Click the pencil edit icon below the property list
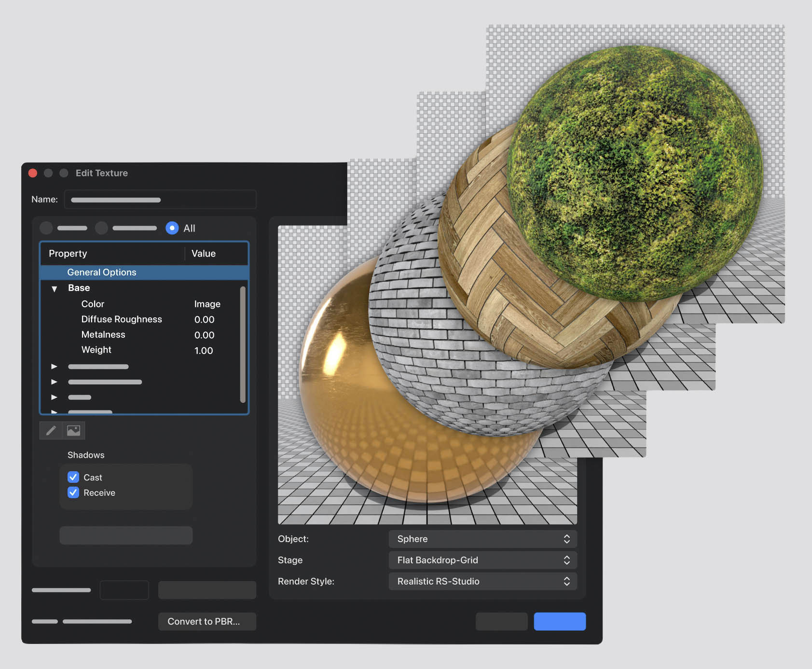Viewport: 812px width, 669px height. [x=51, y=430]
